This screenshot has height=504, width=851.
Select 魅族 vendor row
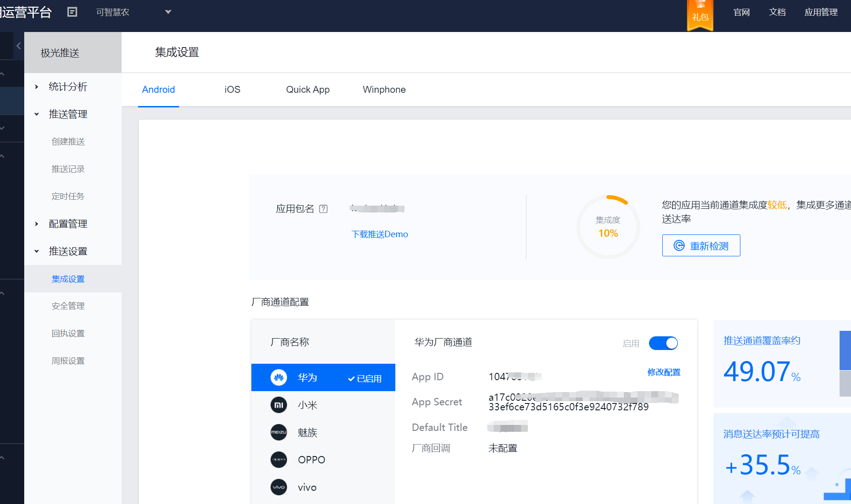pyautogui.click(x=323, y=432)
